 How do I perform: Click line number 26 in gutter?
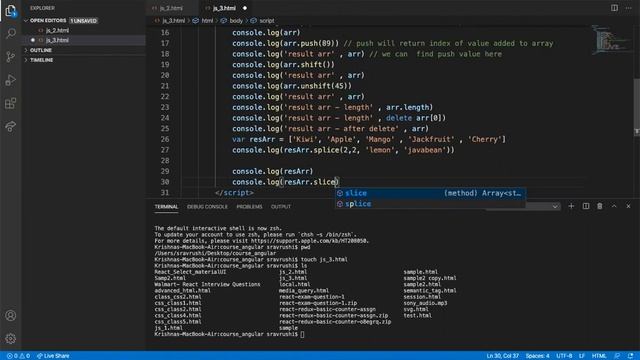(164, 139)
